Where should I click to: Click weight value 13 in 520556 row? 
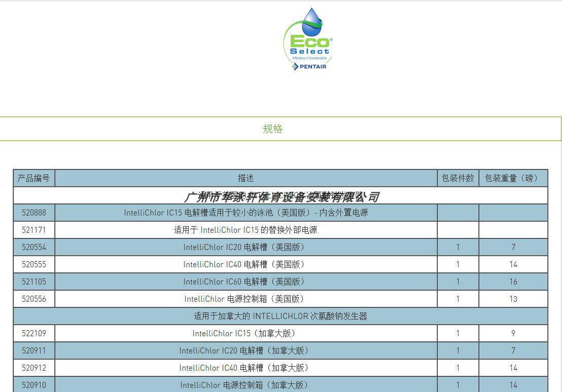(513, 299)
